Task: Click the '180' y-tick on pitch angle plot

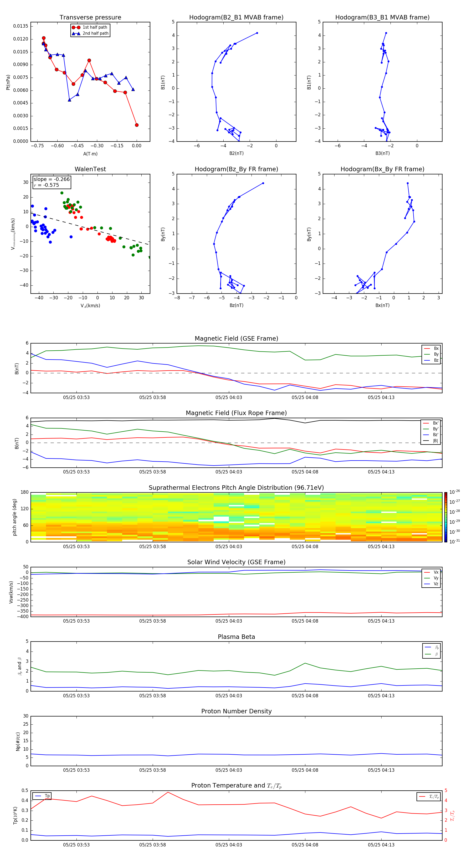Action: click(25, 492)
